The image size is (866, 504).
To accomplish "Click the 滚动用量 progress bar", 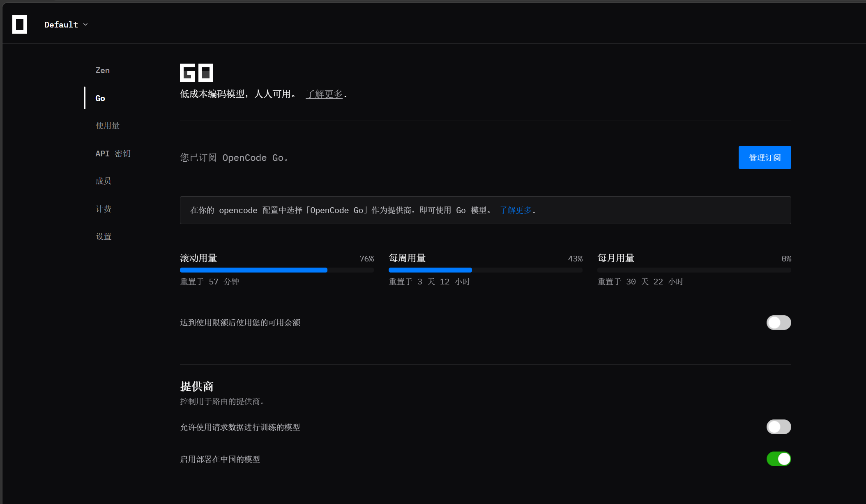I will 277,270.
